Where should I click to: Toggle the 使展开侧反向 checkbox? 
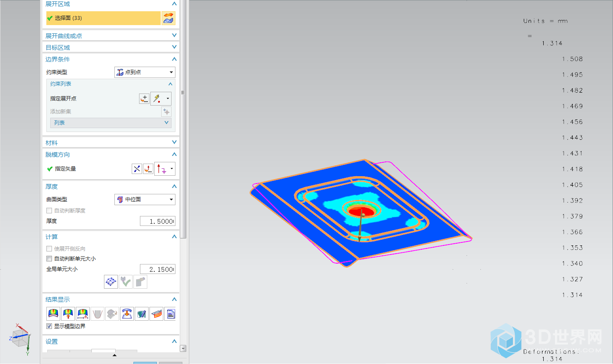tap(49, 249)
